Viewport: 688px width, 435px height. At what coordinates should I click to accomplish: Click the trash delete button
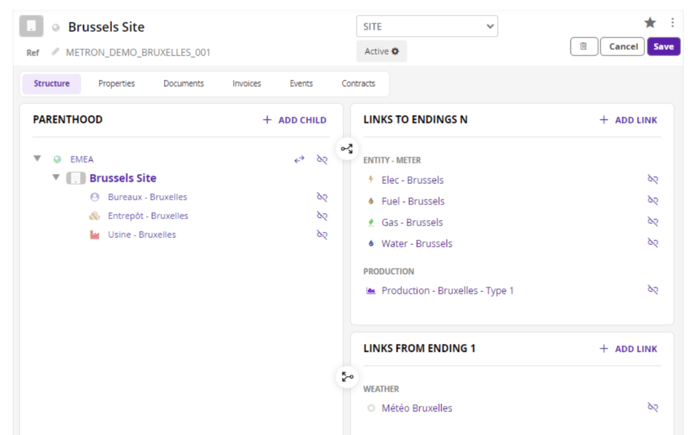584,47
